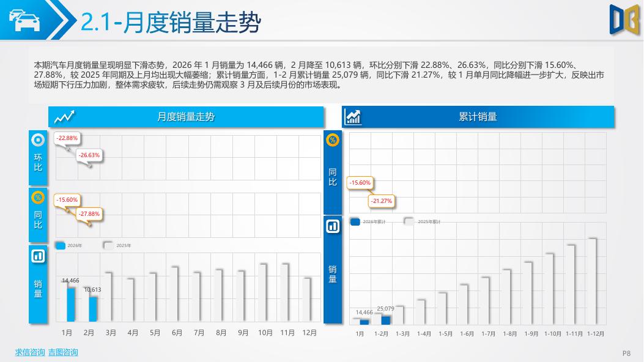644x362 pixels.
Task: Click the -21.27% callout label
Action: pos(380,201)
